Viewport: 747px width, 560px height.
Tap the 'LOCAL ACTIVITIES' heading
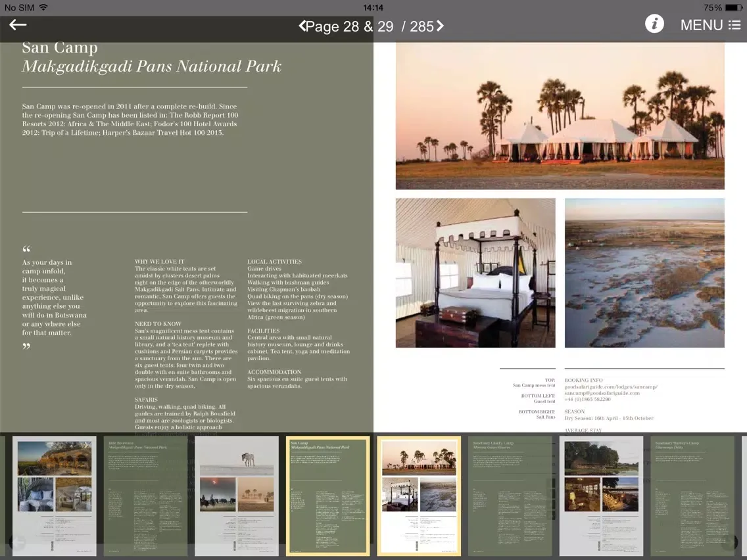274,262
